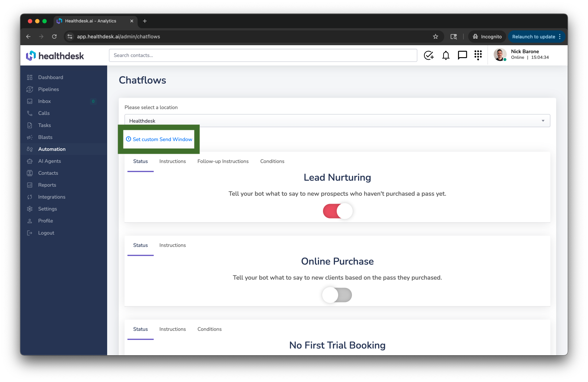Click the Inbox tray icon
This screenshot has height=382, width=588.
pyautogui.click(x=30, y=101)
